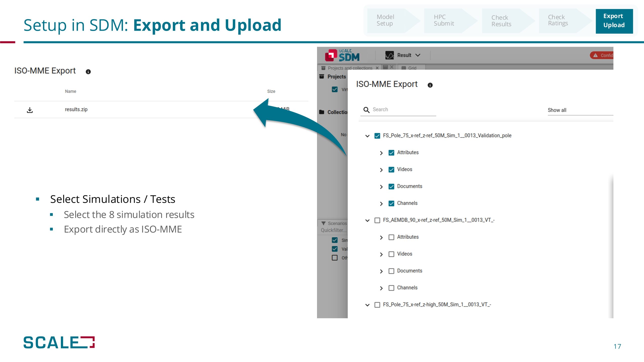The image size is (644, 362).
Task: Open info icon beside left ISO-MME Export
Action: (x=88, y=72)
